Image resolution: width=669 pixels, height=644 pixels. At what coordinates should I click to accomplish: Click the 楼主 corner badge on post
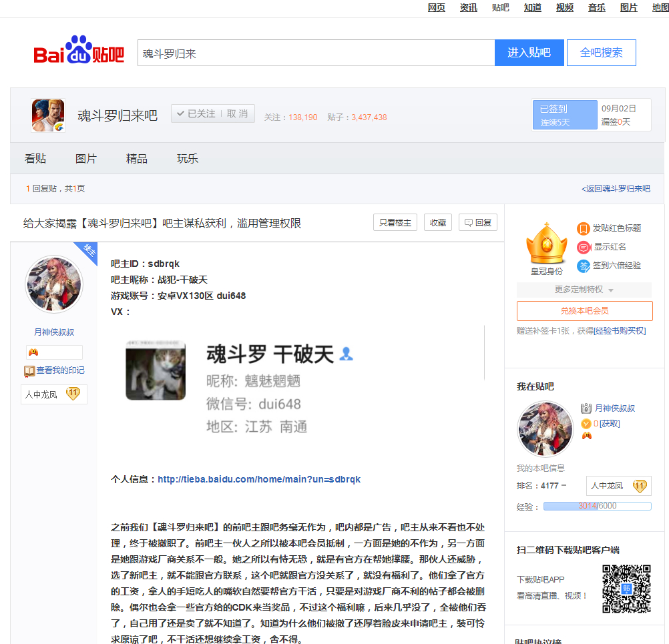coord(87,251)
